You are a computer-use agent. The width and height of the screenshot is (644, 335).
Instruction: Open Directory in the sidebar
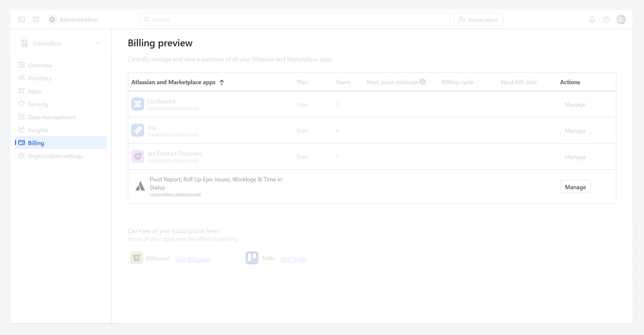[x=61, y=78]
